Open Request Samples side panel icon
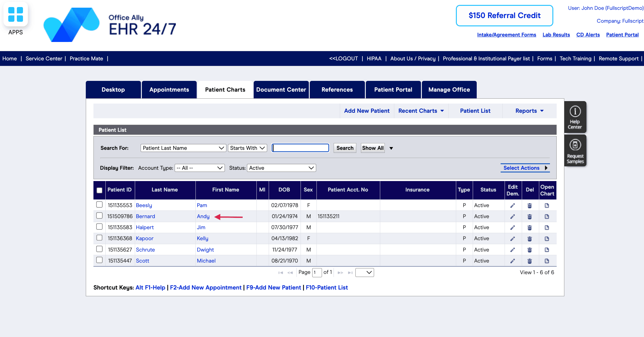The image size is (644, 337). pyautogui.click(x=575, y=150)
